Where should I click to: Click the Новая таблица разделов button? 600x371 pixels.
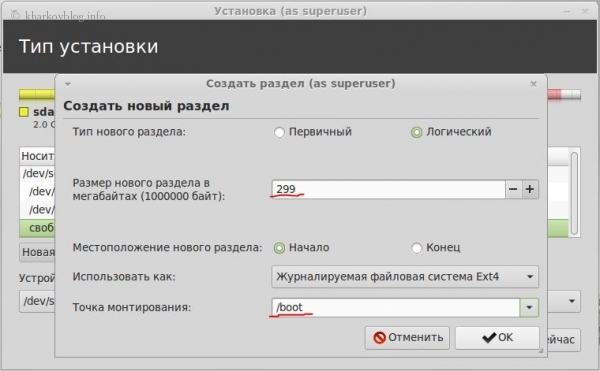pos(37,252)
